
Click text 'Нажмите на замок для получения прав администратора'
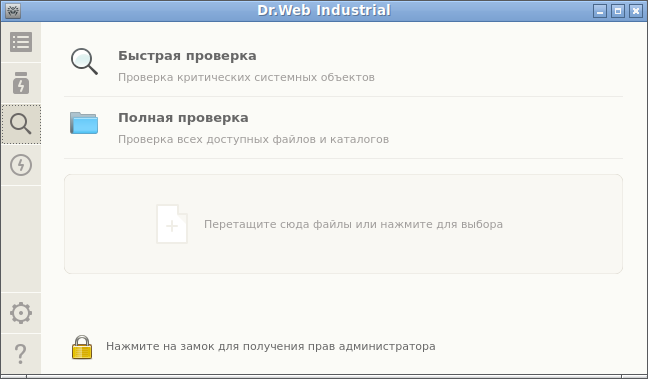coord(271,346)
